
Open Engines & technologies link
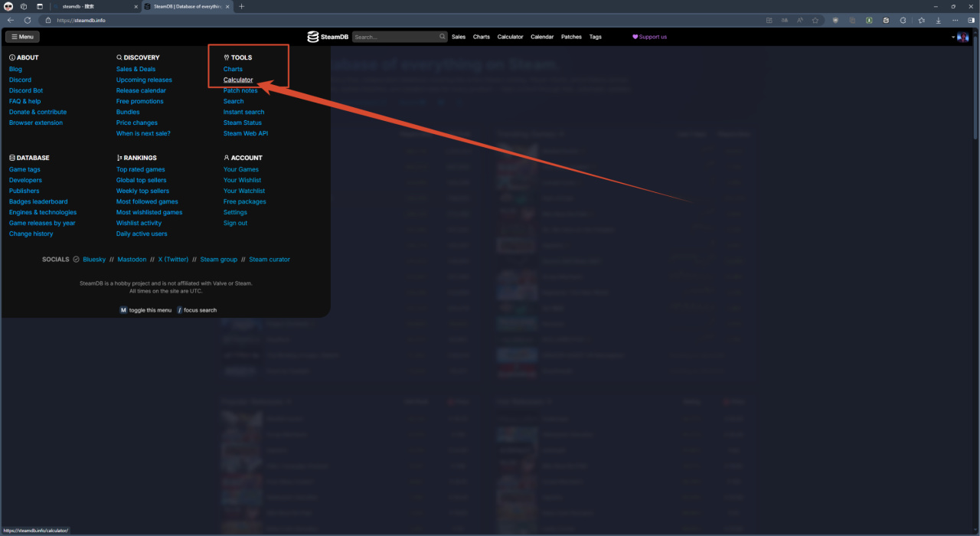click(43, 212)
